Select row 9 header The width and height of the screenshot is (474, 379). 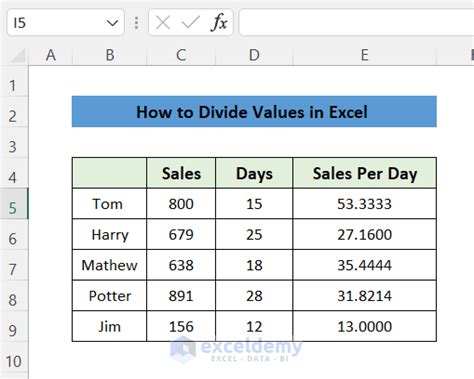click(x=14, y=326)
